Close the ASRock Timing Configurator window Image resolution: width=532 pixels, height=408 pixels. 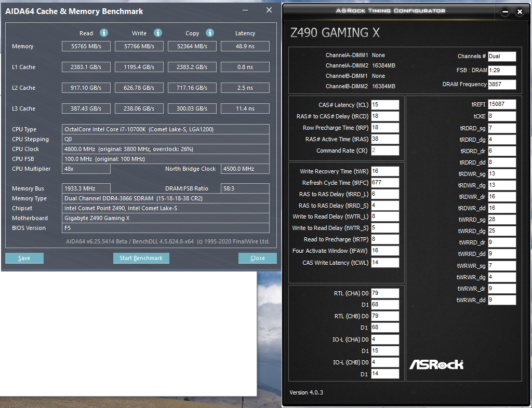click(x=520, y=12)
